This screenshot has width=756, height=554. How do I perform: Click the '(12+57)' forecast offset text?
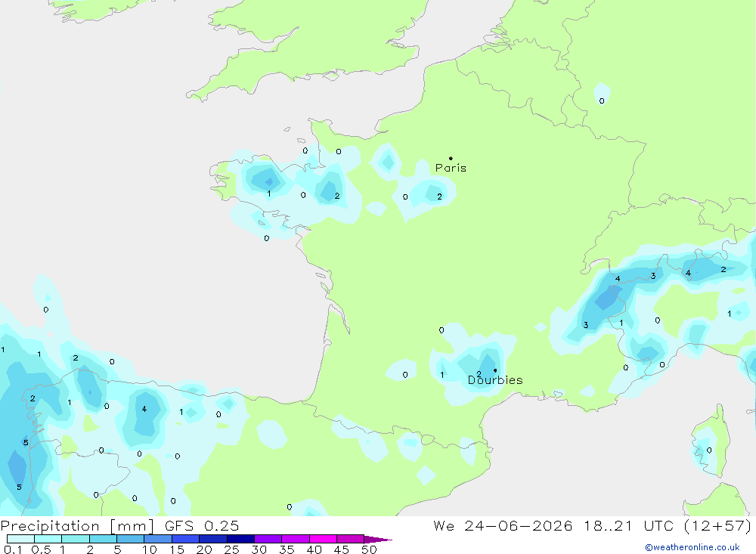(x=717, y=525)
